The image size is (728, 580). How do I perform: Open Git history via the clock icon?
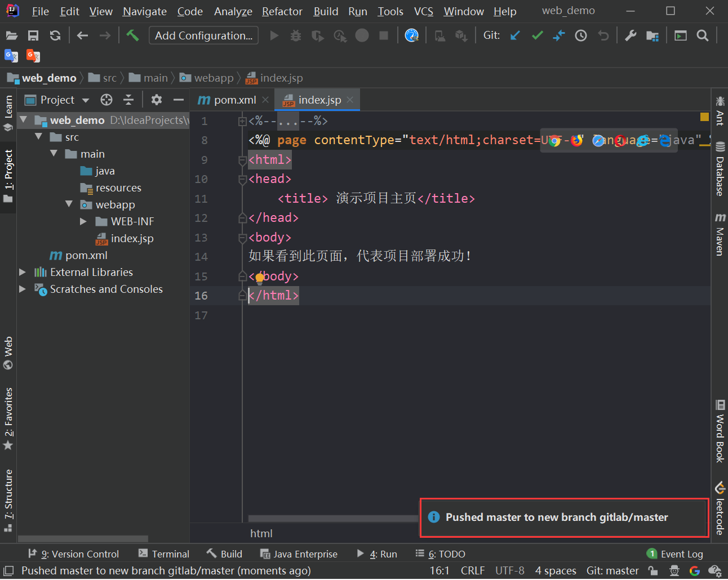pos(580,35)
